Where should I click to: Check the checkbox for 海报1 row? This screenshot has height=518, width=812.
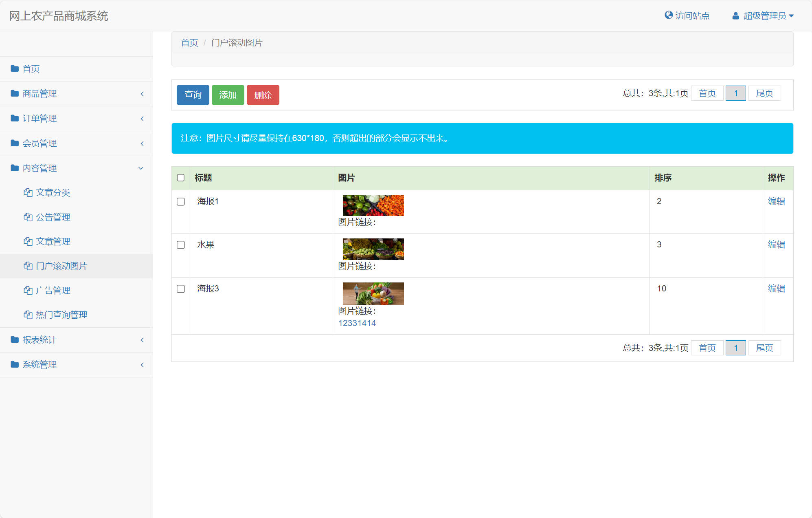[181, 201]
